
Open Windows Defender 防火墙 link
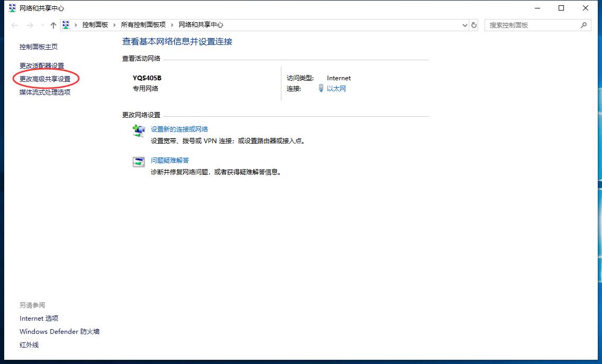[59, 331]
